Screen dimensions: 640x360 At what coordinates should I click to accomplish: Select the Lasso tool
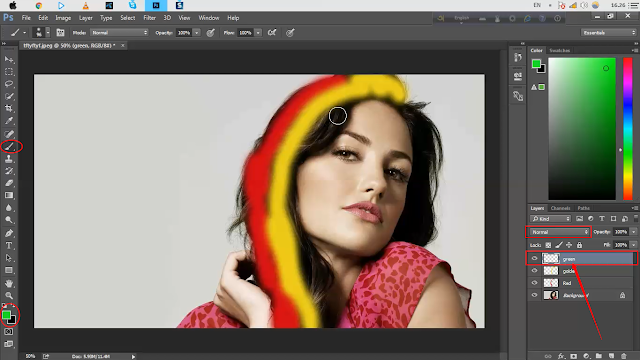coord(9,84)
